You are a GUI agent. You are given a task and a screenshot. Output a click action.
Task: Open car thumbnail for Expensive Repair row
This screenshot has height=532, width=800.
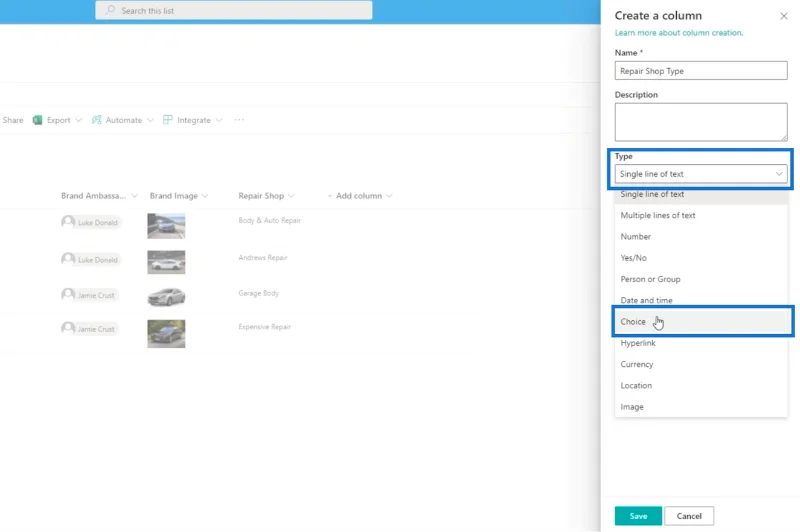click(x=166, y=334)
